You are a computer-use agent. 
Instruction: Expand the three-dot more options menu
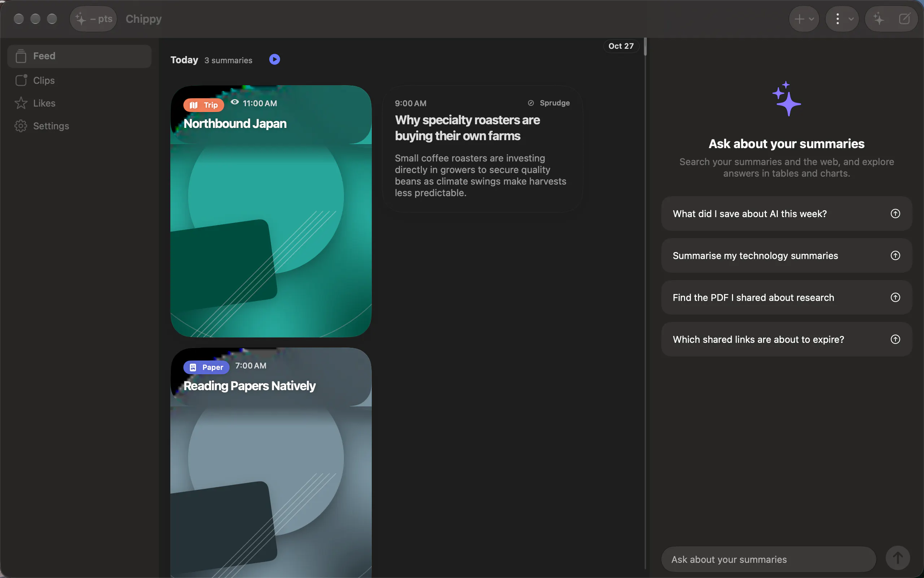(842, 19)
